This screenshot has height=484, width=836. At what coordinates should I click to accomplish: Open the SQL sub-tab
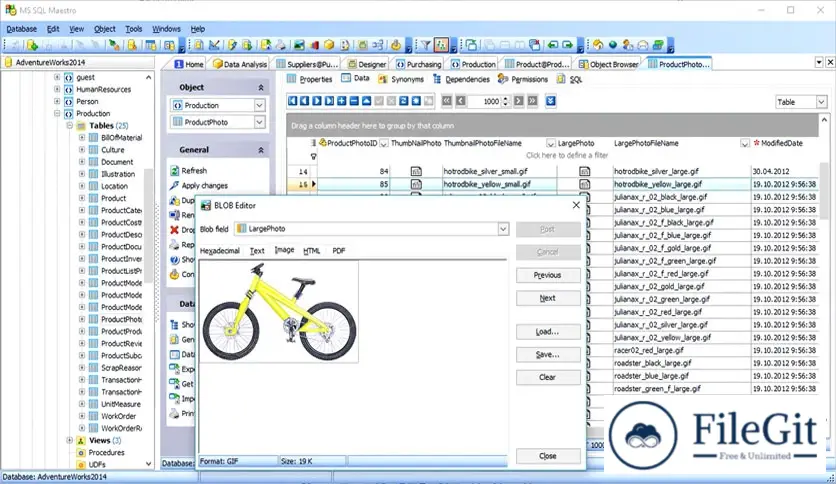(x=569, y=79)
